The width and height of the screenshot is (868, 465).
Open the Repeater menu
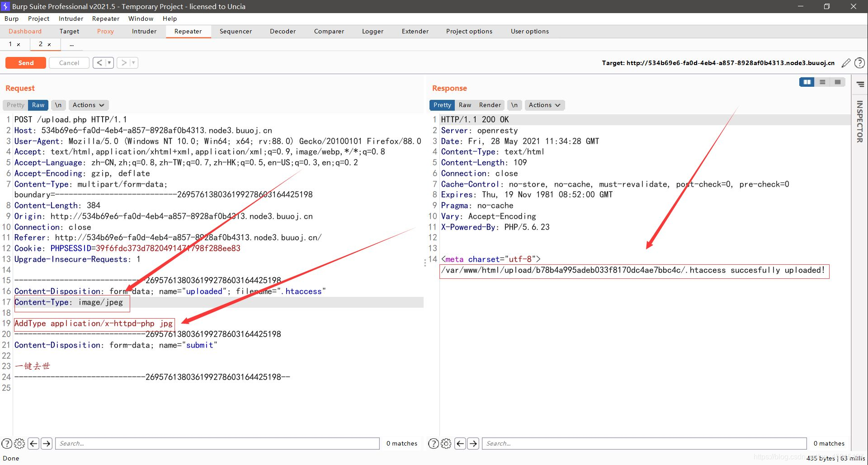[106, 19]
